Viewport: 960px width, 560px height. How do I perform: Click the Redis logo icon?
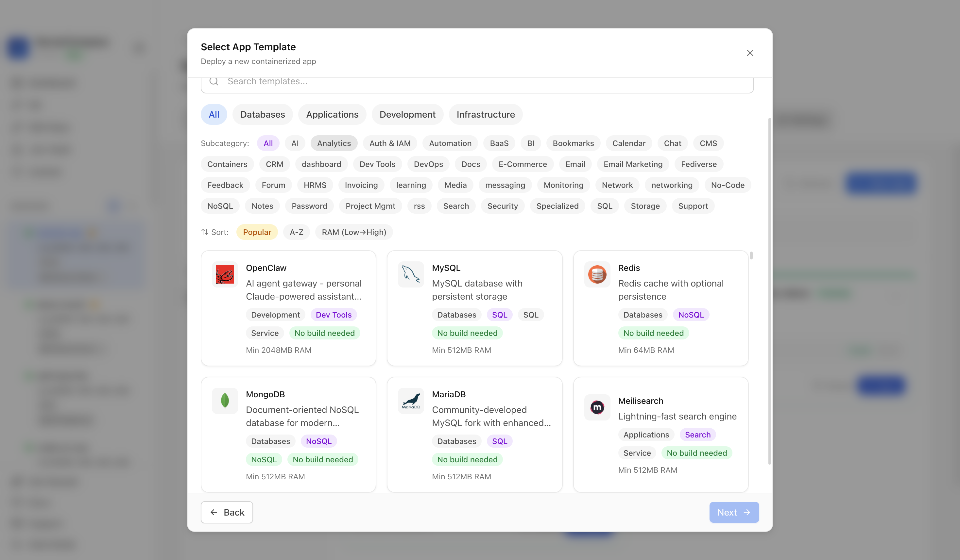[x=597, y=274]
